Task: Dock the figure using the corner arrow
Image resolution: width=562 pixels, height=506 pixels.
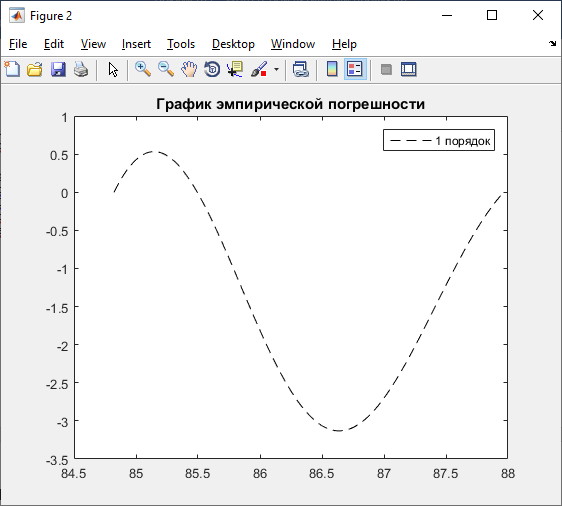Action: [x=552, y=44]
